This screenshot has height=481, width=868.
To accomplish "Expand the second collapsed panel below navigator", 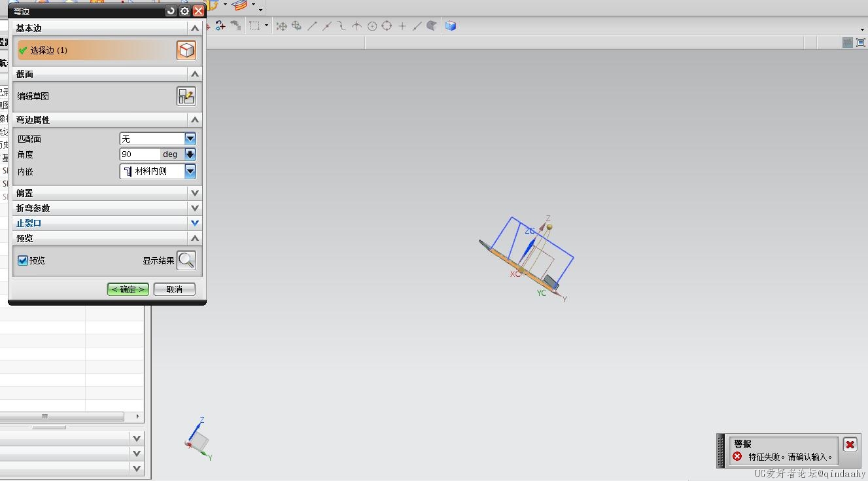I will click(137, 454).
